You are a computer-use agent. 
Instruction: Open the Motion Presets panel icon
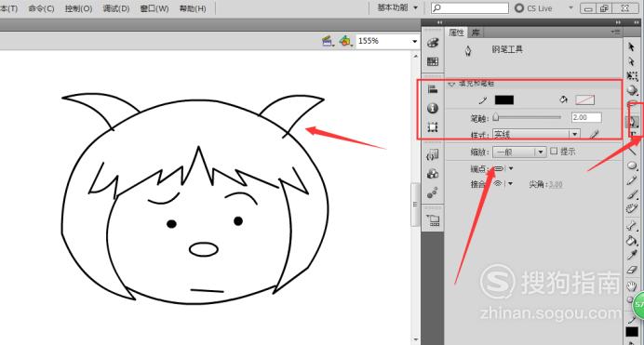tap(432, 192)
